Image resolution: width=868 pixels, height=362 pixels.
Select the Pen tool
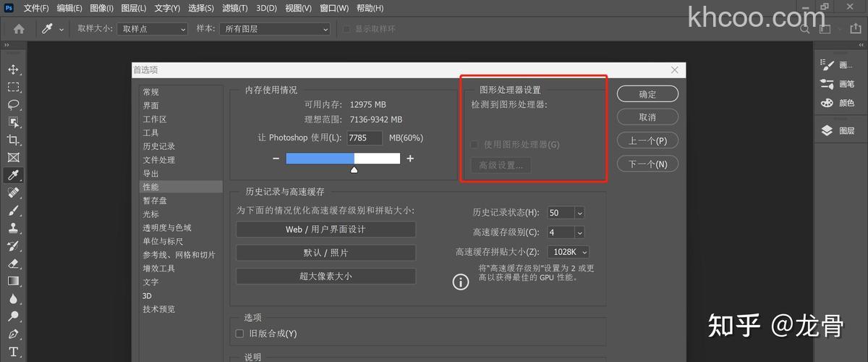click(13, 334)
